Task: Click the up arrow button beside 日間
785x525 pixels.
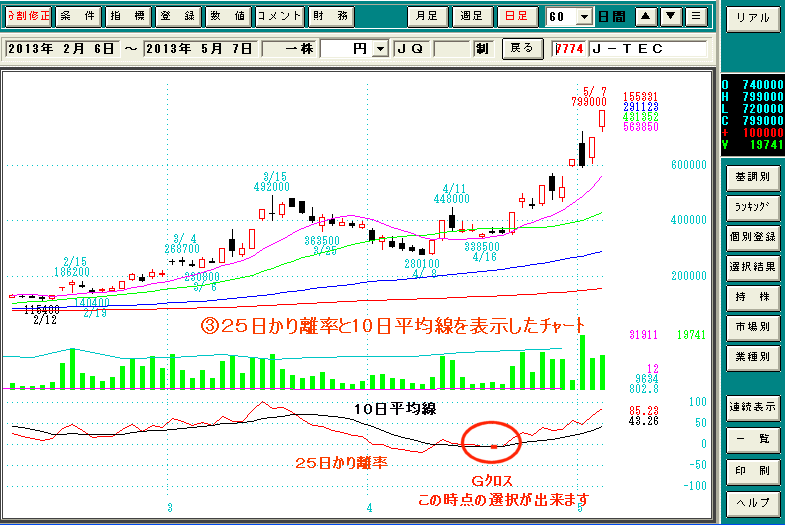Action: [647, 17]
